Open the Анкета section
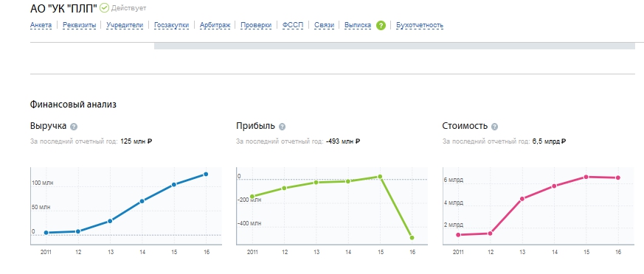The height and width of the screenshot is (274, 644). [41, 26]
